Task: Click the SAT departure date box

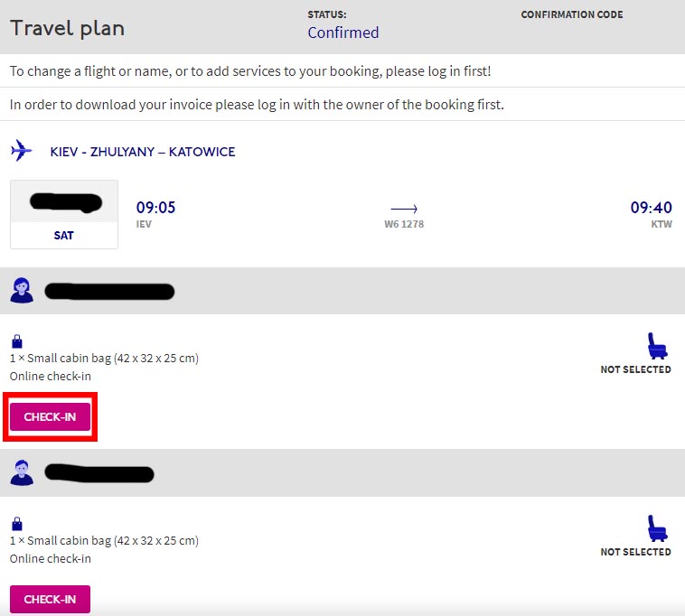Action: (x=64, y=215)
